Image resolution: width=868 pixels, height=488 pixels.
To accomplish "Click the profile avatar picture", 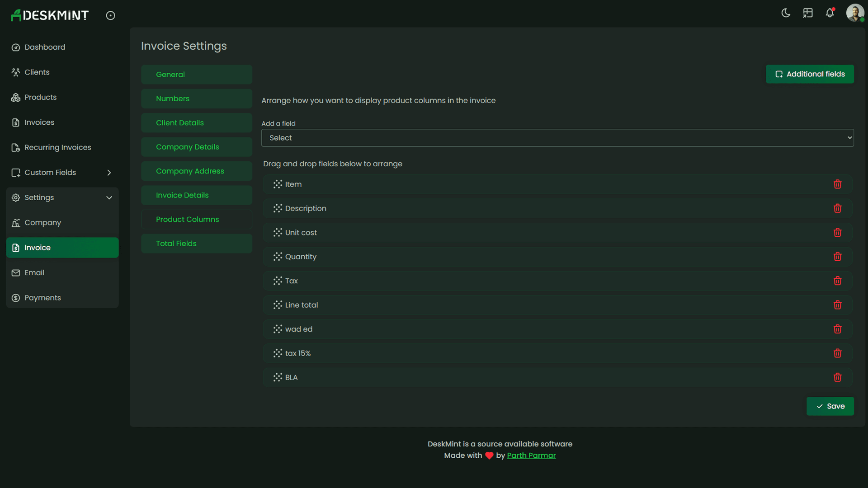I will (855, 13).
